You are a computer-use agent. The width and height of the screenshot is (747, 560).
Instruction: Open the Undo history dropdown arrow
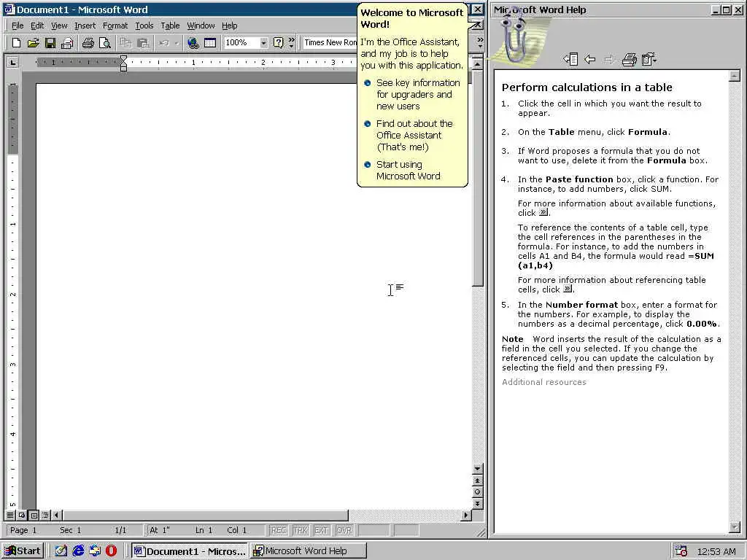[x=177, y=43]
